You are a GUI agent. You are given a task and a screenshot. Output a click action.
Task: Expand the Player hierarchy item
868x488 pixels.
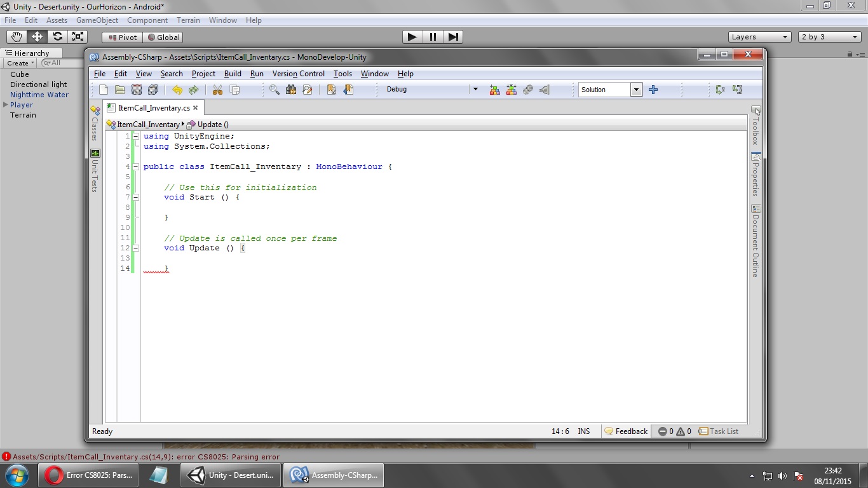click(6, 105)
